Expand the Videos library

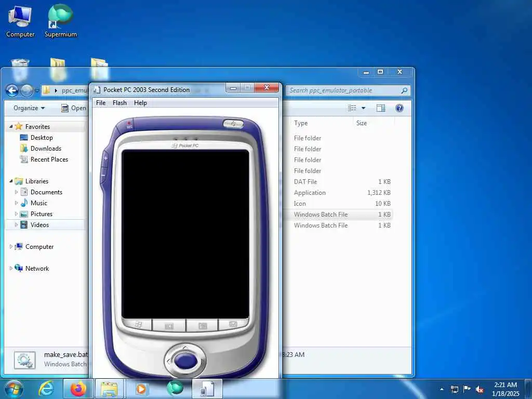coord(16,224)
